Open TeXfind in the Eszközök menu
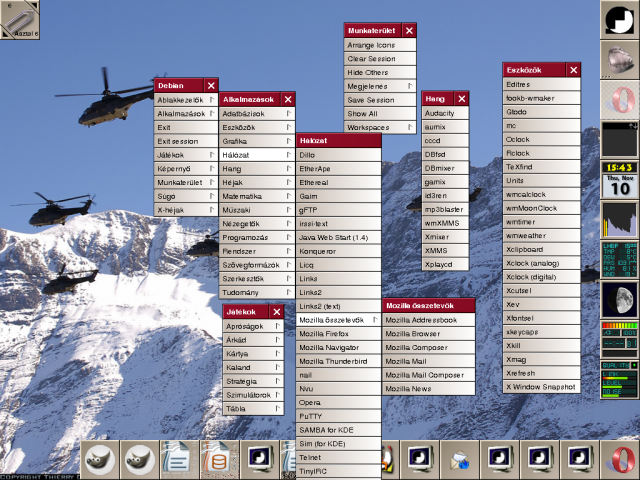This screenshot has height=480, width=640. pyautogui.click(x=542, y=167)
